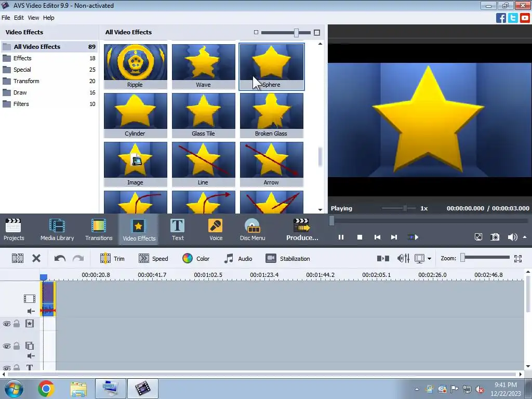The width and height of the screenshot is (532, 399).
Task: Open the Disc Menu section
Action: pos(252,230)
